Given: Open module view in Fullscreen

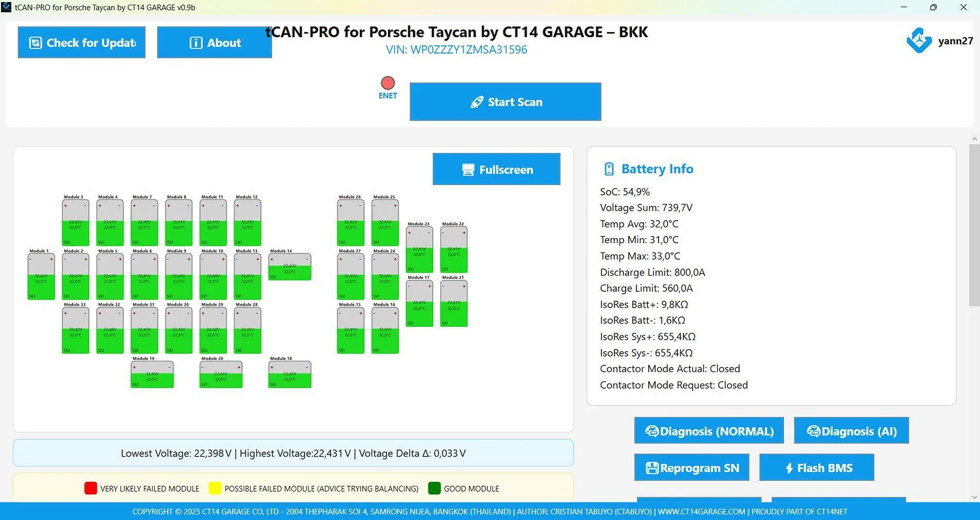Looking at the screenshot, I should coord(496,169).
